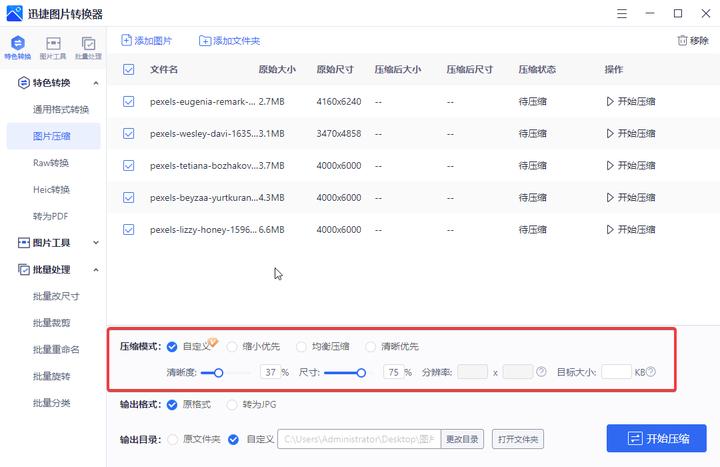Image resolution: width=720 pixels, height=467 pixels.
Task: Select 自定义 output directory option
Action: click(x=233, y=439)
